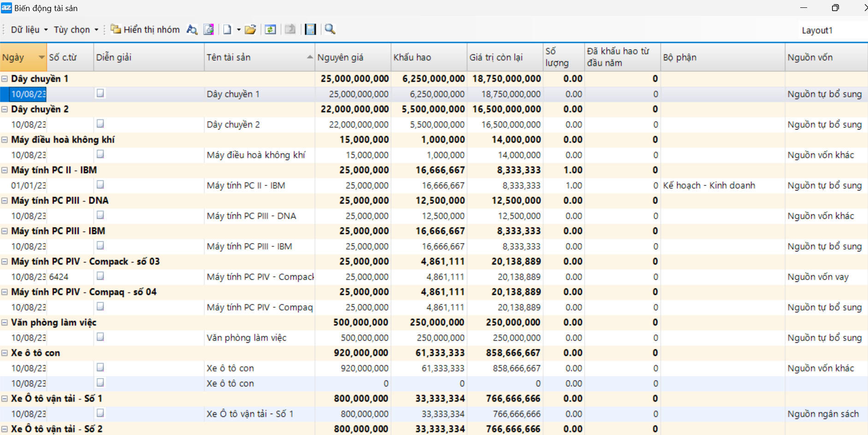Open dropdown arrow next to new document icon
The height and width of the screenshot is (435, 868).
point(239,30)
